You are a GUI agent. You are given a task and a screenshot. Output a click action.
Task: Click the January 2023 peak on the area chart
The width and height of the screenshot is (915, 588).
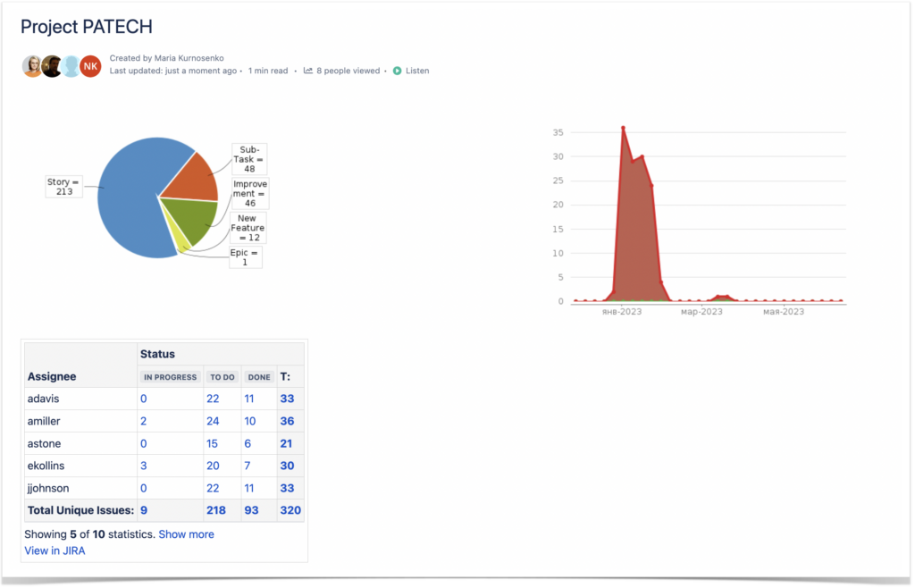623,130
